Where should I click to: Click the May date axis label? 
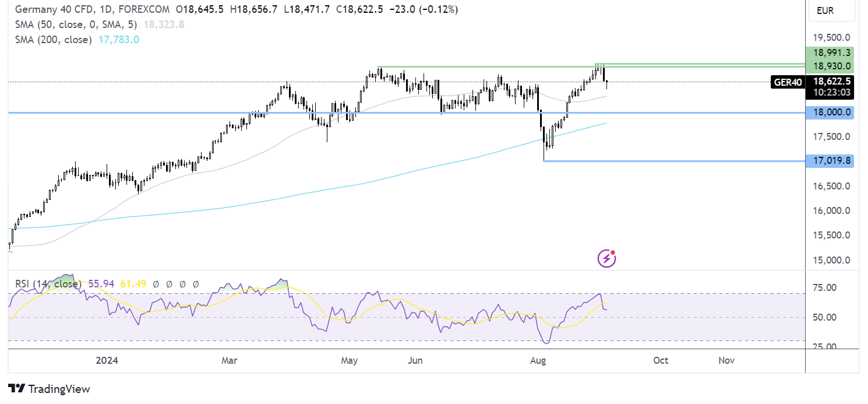[349, 361]
